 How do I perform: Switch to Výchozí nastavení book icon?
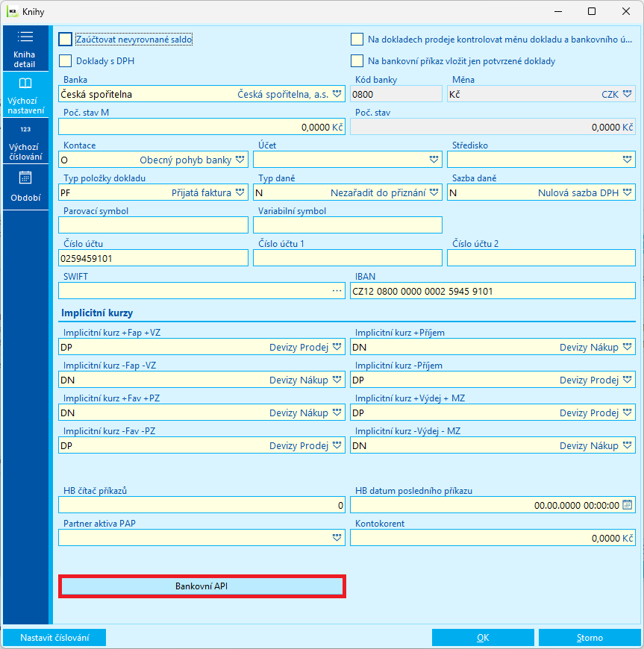(x=25, y=95)
